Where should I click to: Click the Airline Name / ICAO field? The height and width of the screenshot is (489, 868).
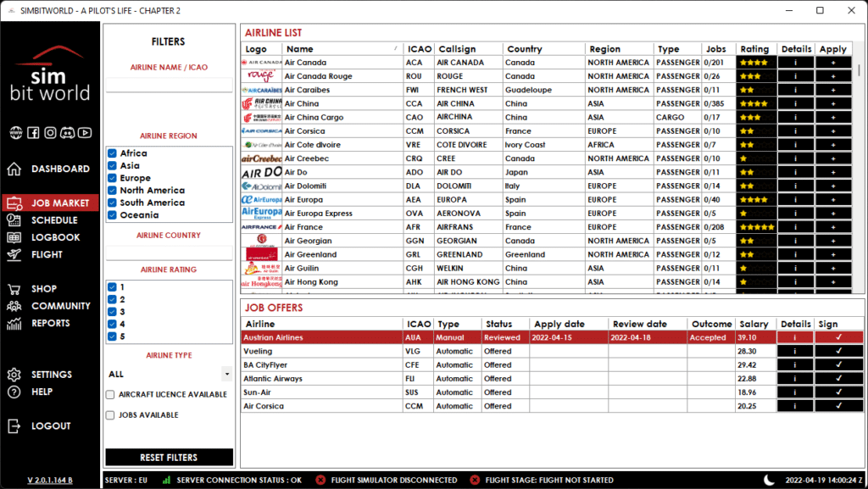(169, 85)
